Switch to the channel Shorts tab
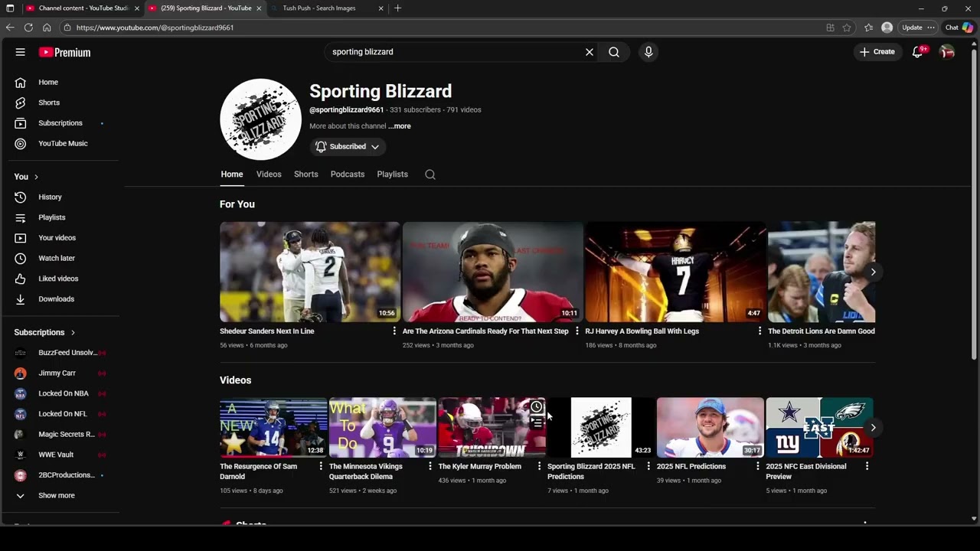Screen dimensions: 980x551 [x=306, y=174]
